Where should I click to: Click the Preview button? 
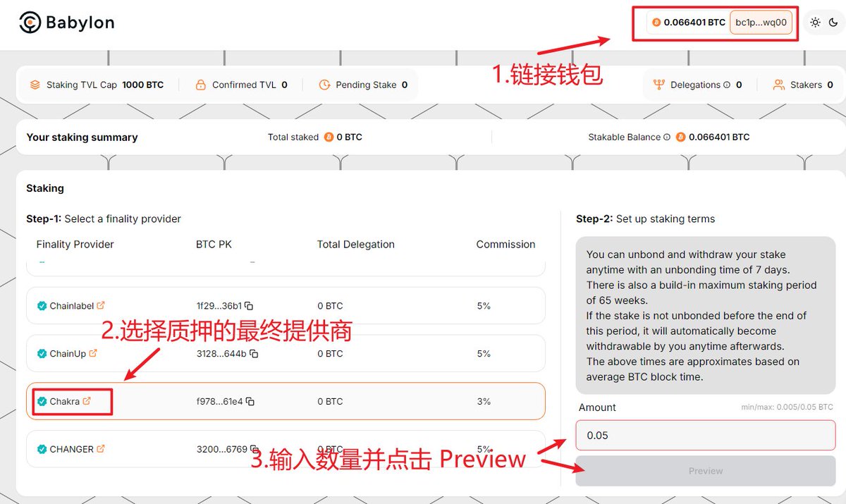point(705,471)
